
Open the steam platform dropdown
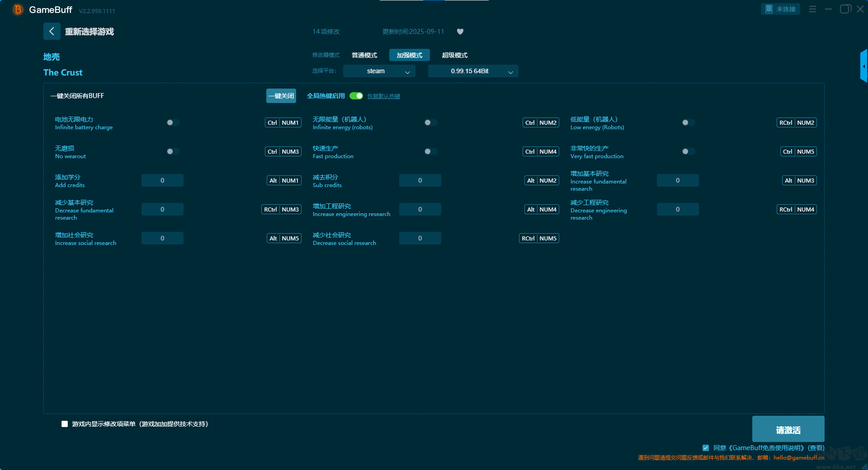[379, 71]
